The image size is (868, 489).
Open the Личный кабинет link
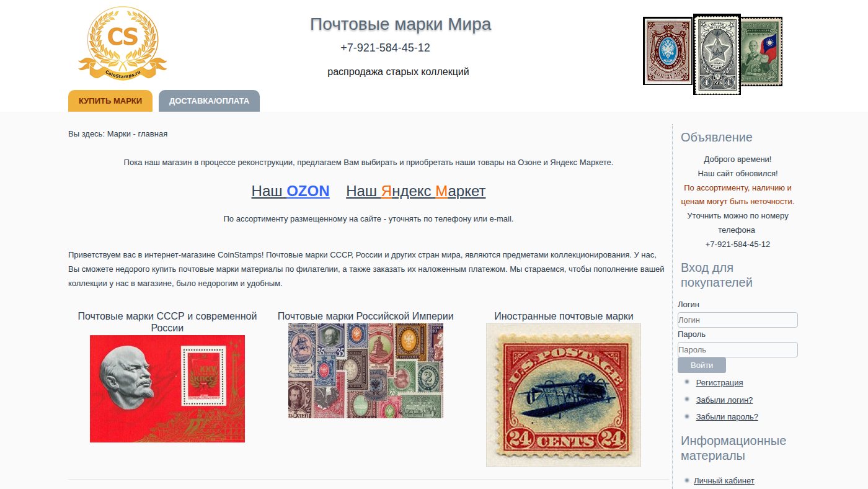click(x=724, y=480)
